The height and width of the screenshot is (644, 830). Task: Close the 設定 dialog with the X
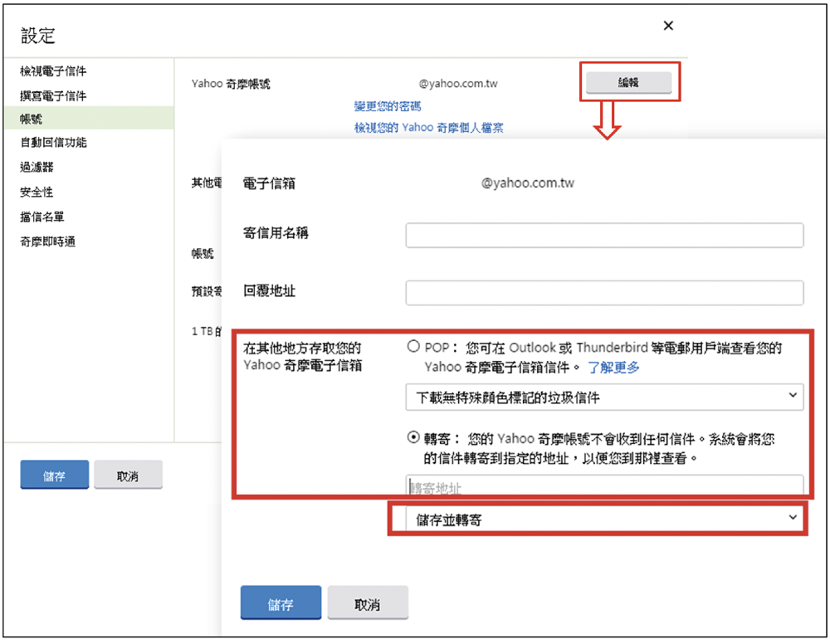[x=668, y=26]
